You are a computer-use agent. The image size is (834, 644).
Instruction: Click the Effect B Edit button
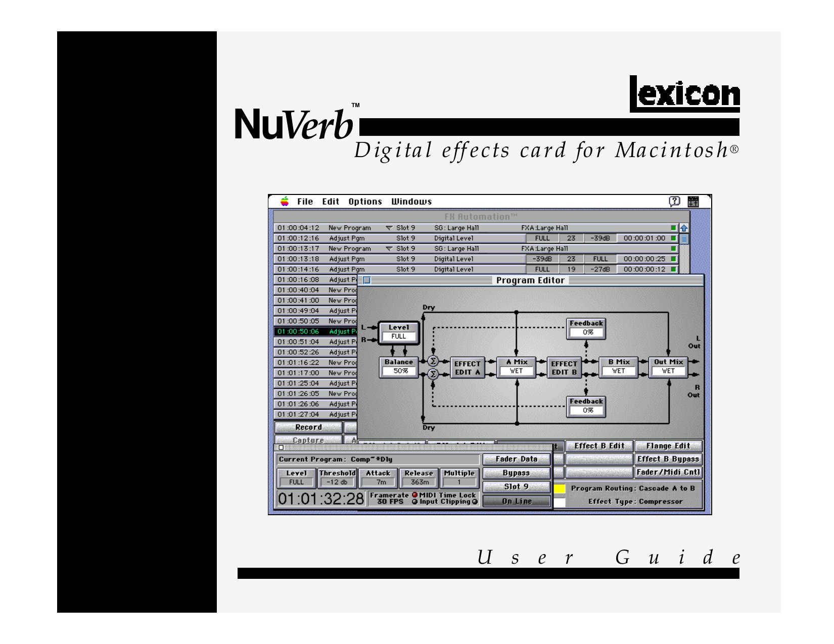pyautogui.click(x=599, y=446)
